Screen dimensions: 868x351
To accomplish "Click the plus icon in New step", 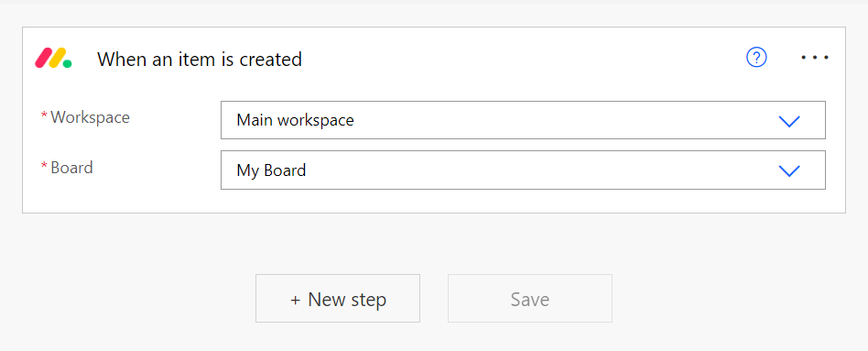I will tap(296, 300).
